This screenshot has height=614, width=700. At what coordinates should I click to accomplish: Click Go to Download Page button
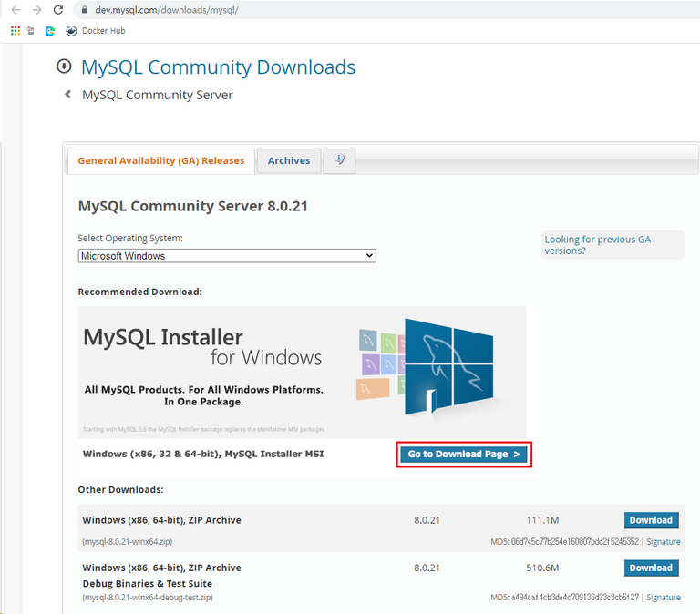coord(463,455)
